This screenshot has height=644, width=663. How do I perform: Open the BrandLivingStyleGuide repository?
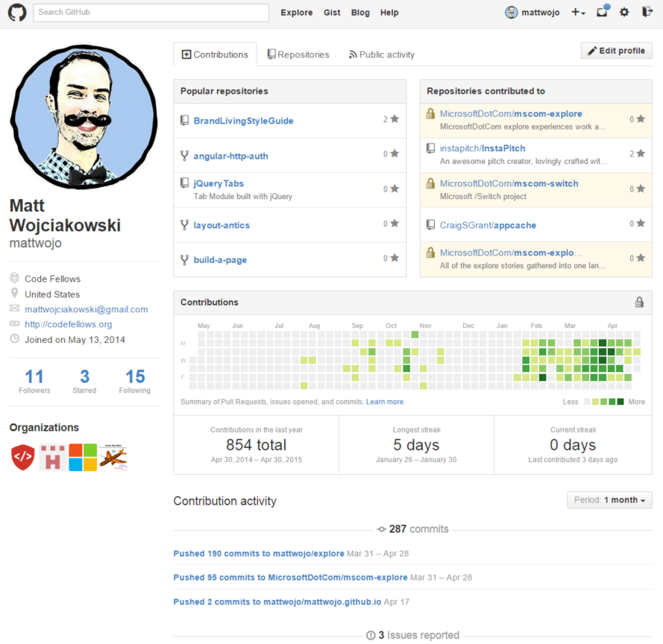[x=243, y=121]
